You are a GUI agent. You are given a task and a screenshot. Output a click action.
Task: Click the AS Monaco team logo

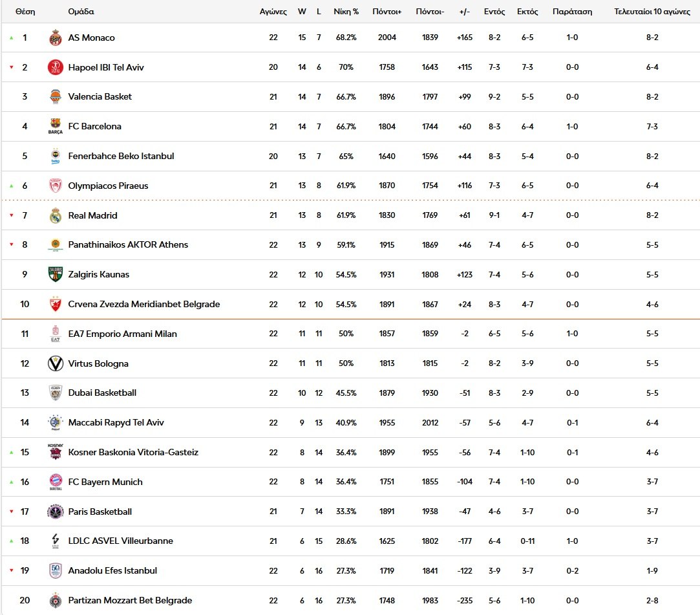56,38
